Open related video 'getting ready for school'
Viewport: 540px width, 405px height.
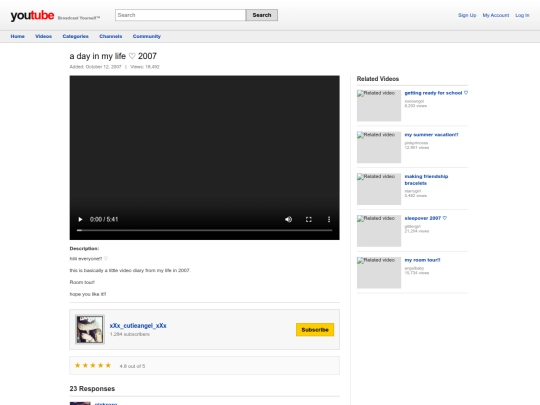[x=436, y=93]
